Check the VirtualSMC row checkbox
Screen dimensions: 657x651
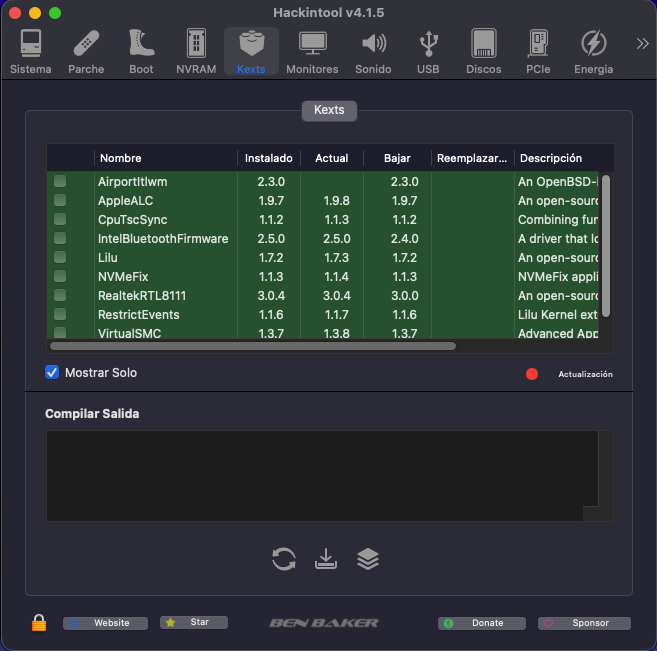tap(60, 333)
